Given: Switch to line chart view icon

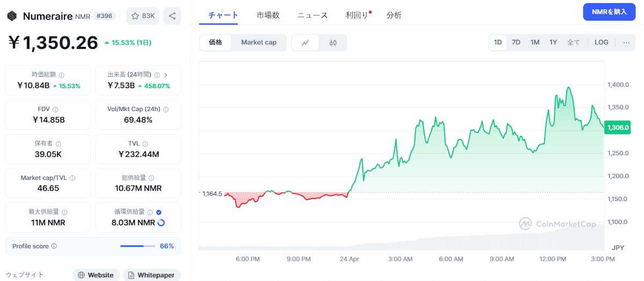Looking at the screenshot, I should click(x=305, y=42).
